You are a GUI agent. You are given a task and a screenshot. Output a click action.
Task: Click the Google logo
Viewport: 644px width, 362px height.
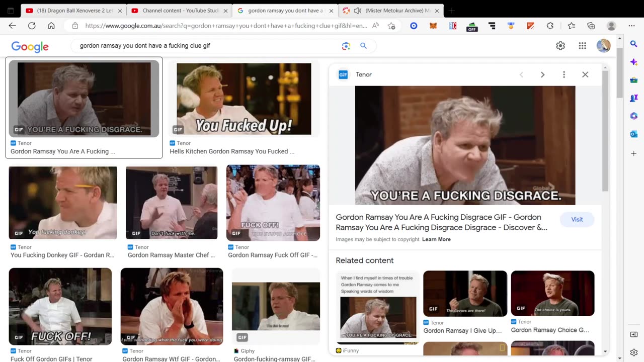point(30,46)
